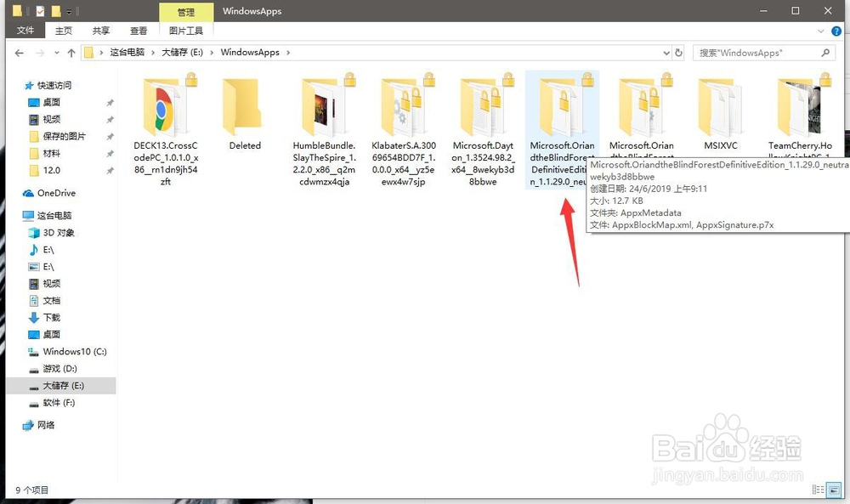Unpin 12.0 from quick access

pos(110,170)
